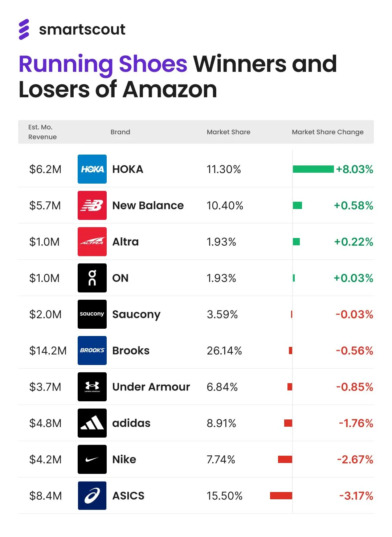Open the ON brand logo

[x=92, y=278]
